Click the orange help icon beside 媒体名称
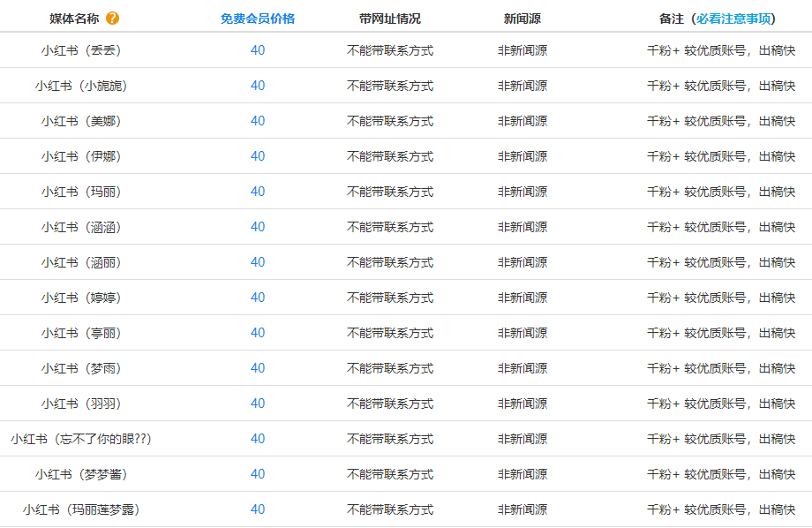The height and width of the screenshot is (528, 812). [112, 19]
